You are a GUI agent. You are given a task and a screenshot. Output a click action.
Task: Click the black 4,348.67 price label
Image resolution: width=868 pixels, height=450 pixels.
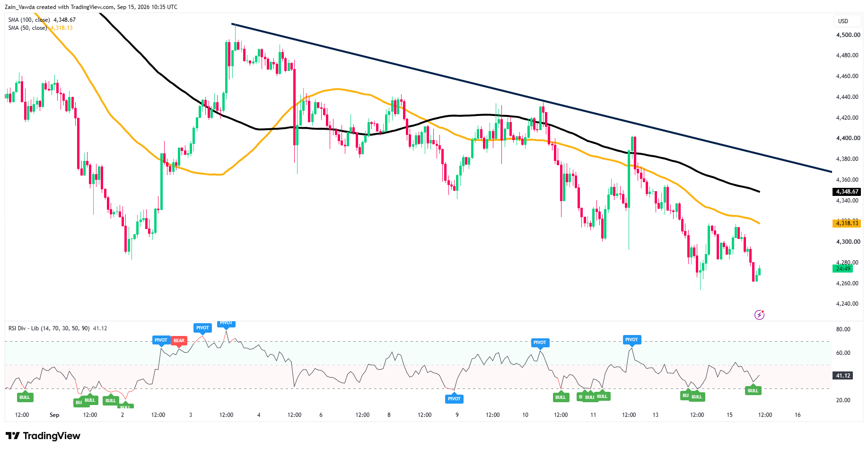coord(847,192)
